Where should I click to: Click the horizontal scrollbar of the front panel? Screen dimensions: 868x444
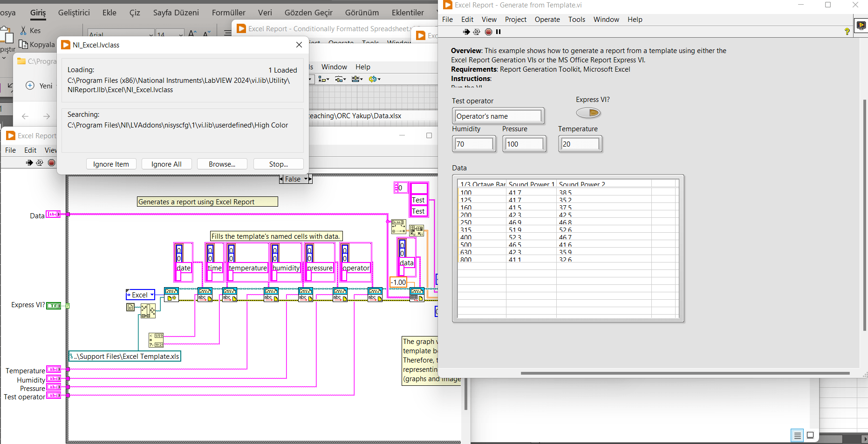click(685, 373)
